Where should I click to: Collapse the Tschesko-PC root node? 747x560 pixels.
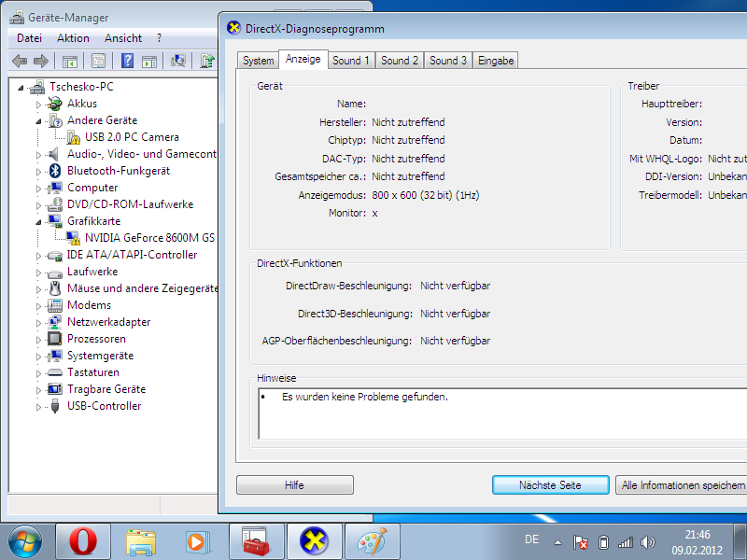(21, 88)
